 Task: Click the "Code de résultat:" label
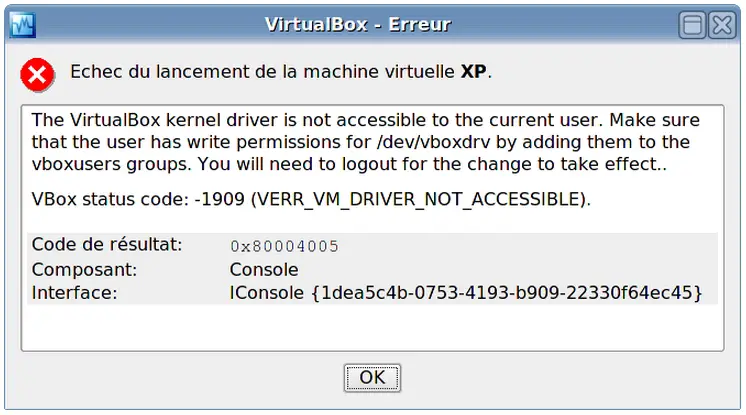click(x=107, y=245)
